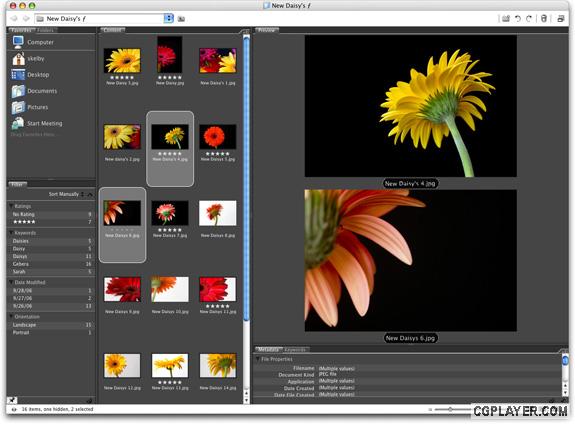Rotate selection 90° clockwise
This screenshot has width=575, height=424.
(x=529, y=18)
